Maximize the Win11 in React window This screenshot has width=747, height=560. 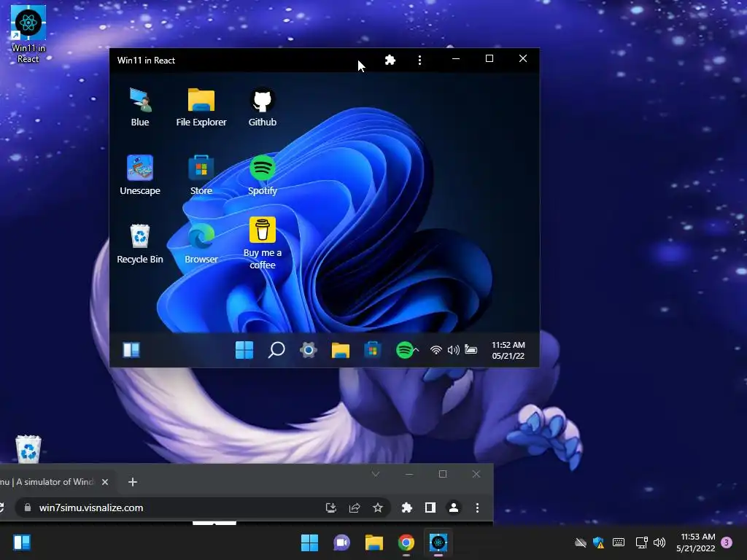click(x=489, y=58)
